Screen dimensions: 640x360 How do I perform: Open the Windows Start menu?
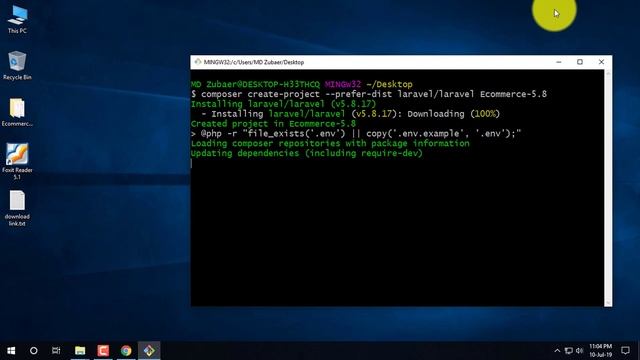[11, 351]
